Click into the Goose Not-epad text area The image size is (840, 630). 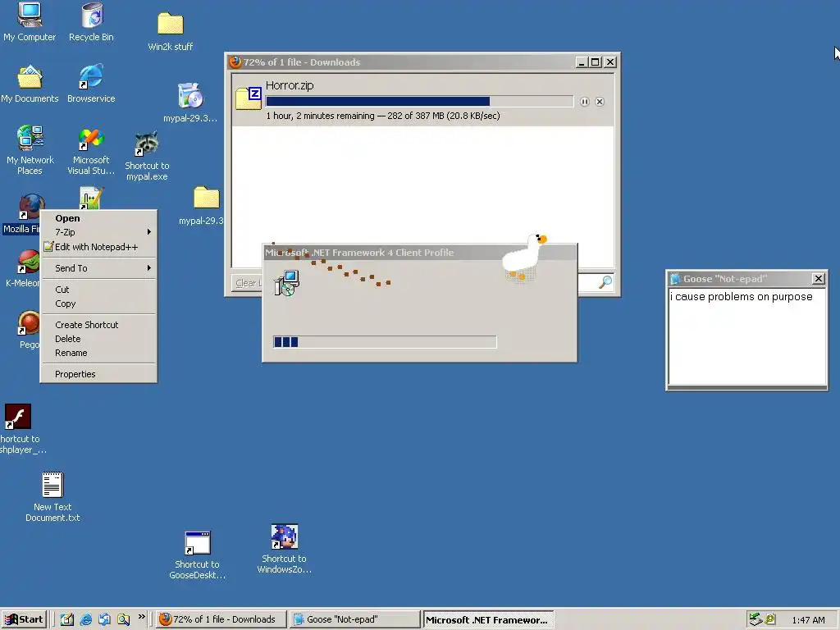pos(746,336)
